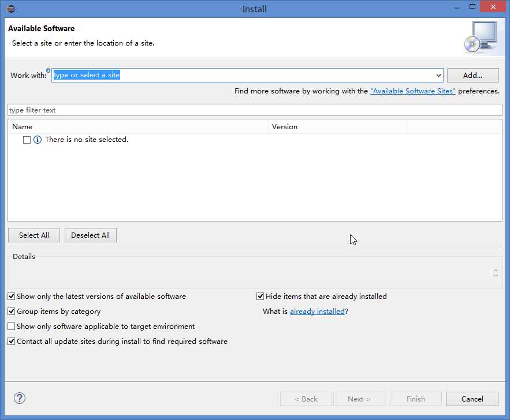The width and height of the screenshot is (510, 420).
Task: Open the Work with site dropdown arrow
Action: [438, 76]
